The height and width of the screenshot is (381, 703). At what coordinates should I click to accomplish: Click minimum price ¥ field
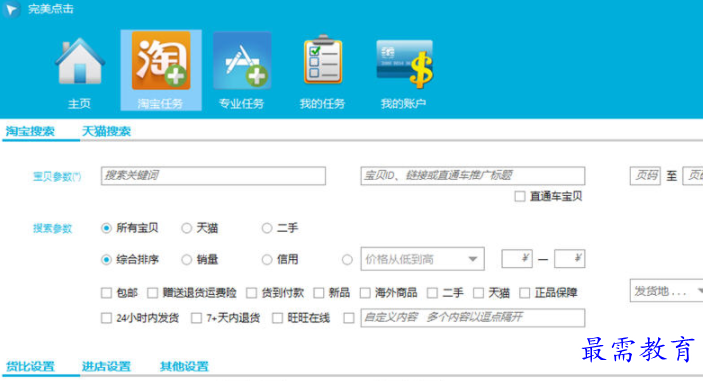[517, 259]
